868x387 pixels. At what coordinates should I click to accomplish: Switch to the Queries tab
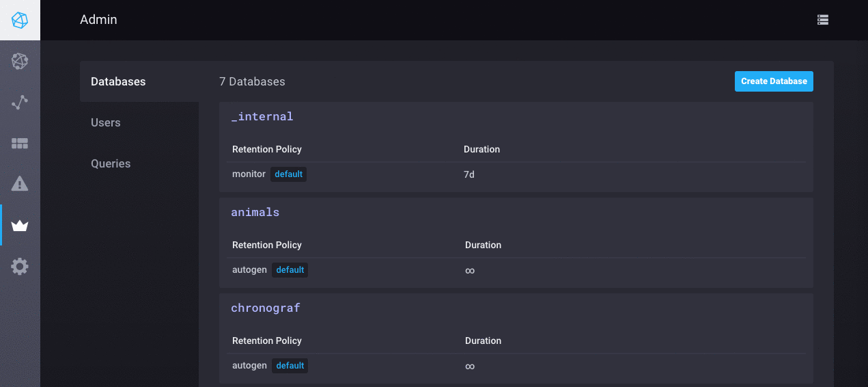point(111,163)
